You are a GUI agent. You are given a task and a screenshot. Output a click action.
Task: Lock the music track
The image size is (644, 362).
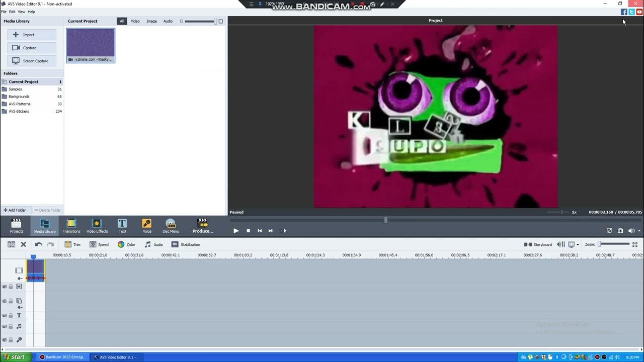pos(11,327)
